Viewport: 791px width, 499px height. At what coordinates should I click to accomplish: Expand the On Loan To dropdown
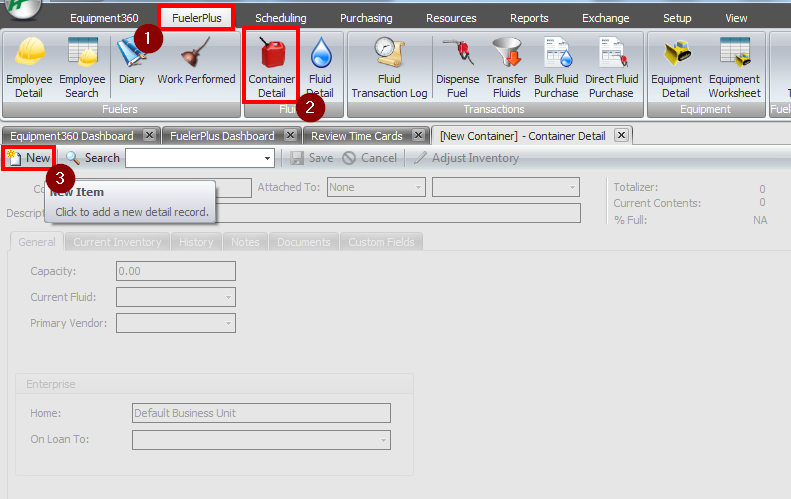tap(383, 440)
